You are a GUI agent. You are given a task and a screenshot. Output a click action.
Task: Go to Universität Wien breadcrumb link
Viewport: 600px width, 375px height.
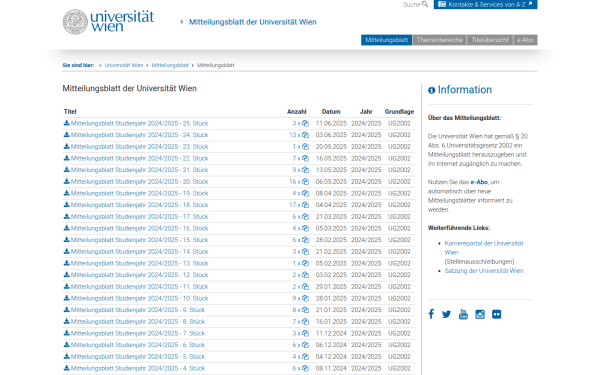click(124, 65)
